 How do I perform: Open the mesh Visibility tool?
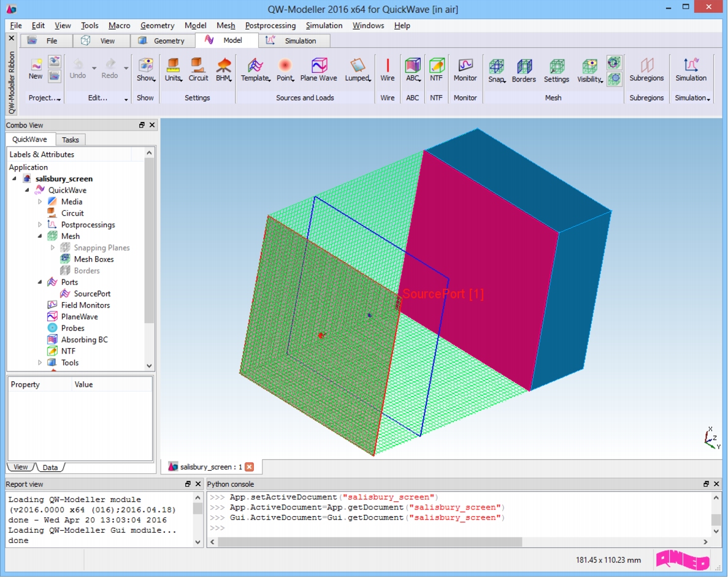[589, 70]
